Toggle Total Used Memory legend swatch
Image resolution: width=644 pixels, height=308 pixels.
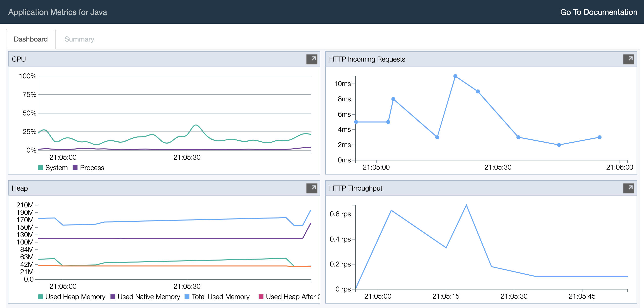click(187, 296)
